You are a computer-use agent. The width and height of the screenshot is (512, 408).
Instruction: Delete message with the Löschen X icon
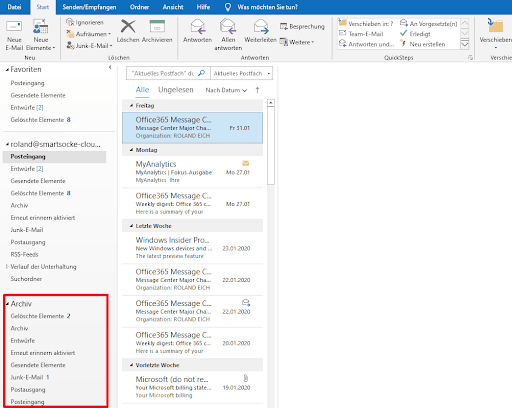tap(128, 31)
